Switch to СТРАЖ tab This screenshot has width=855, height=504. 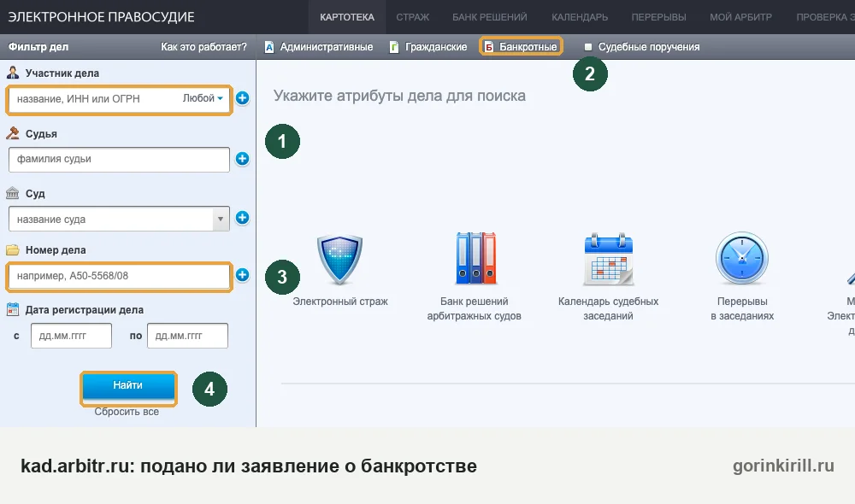pyautogui.click(x=413, y=17)
